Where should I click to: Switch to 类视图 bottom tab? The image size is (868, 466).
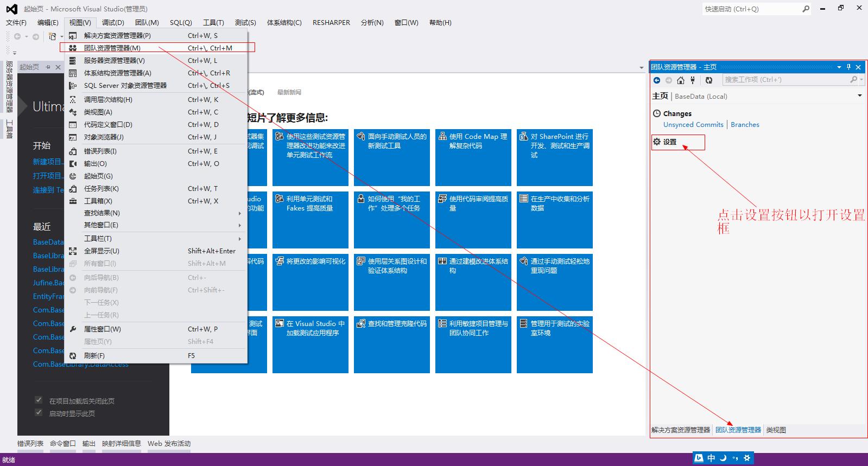(776, 430)
